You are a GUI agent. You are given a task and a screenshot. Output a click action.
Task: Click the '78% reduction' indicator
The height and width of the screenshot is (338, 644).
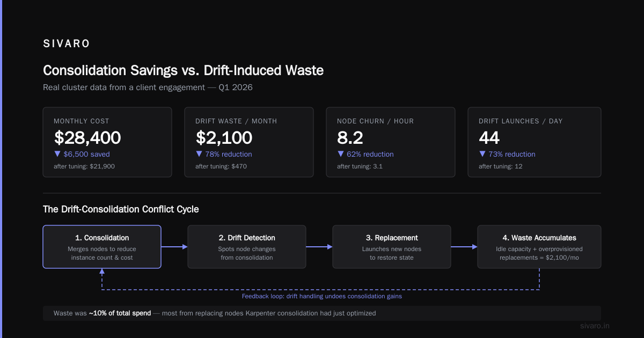[224, 154]
